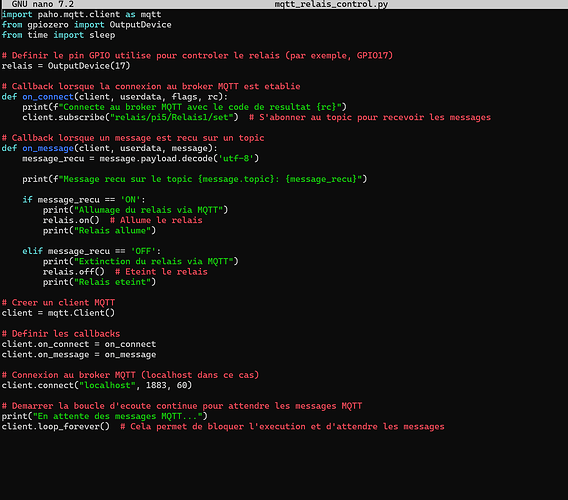568x500 pixels.
Task: Click the client.subscribe 'relais/pi5/Relais1/set' call
Action: coord(130,117)
